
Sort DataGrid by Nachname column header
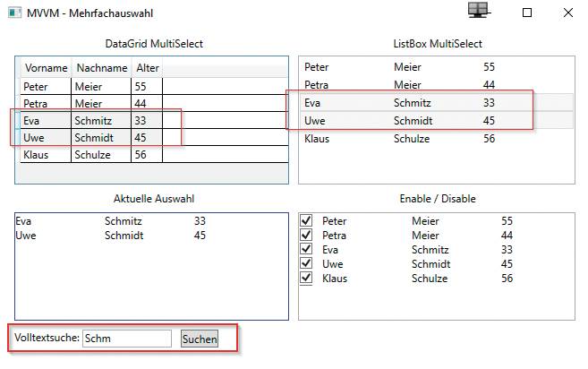click(102, 68)
